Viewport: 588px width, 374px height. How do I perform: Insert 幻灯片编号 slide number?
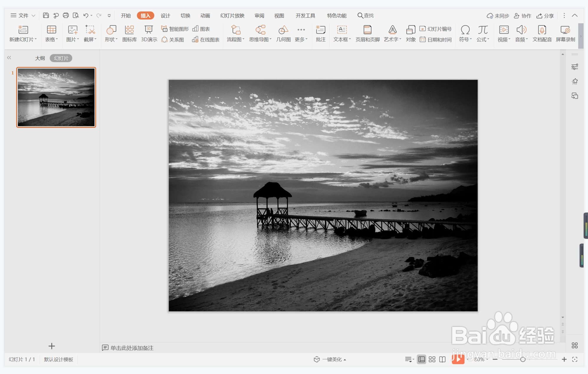pyautogui.click(x=436, y=29)
